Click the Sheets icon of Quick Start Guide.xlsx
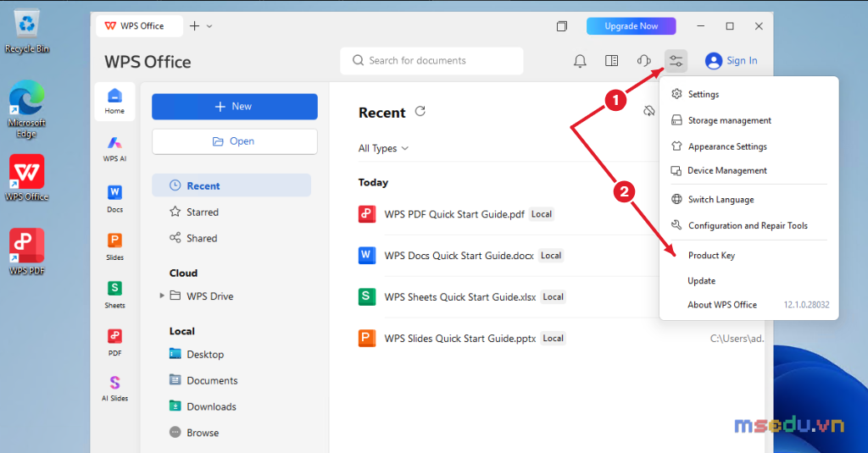This screenshot has height=453, width=868. 366,297
